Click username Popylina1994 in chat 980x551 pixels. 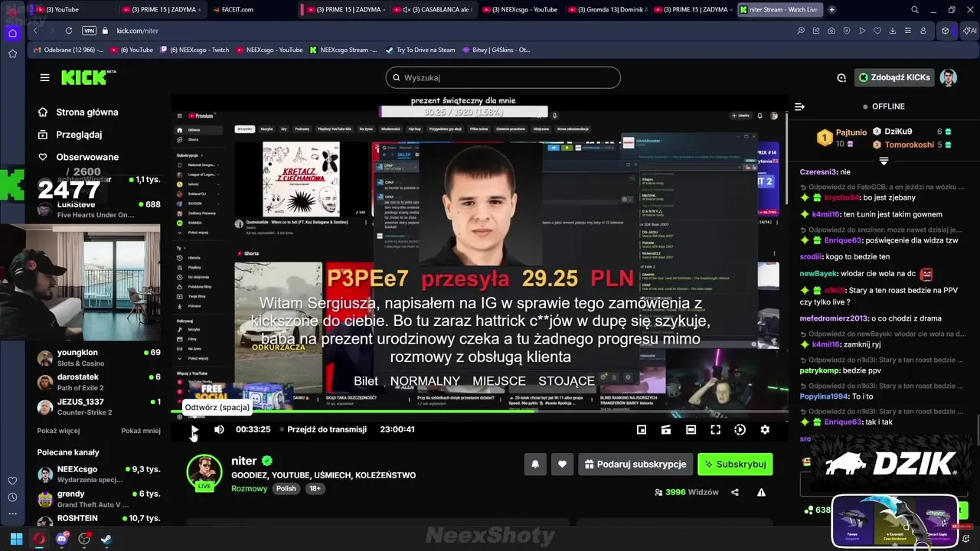coord(824,396)
